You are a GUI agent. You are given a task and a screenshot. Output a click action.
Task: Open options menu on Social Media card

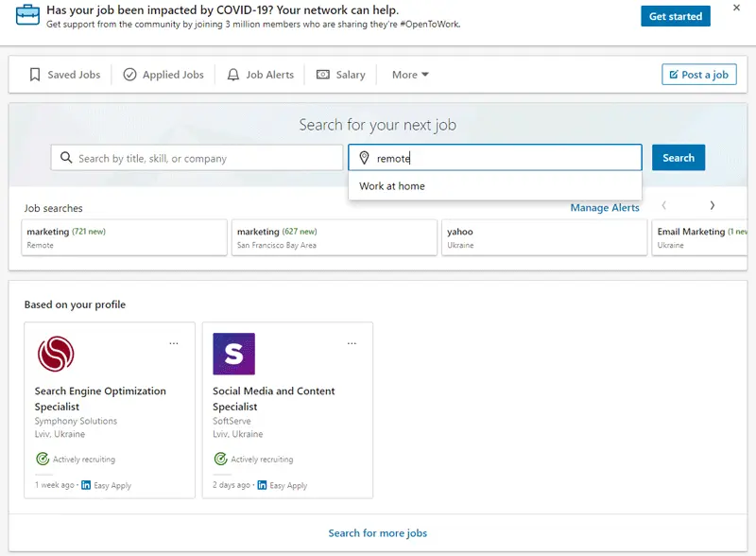click(352, 343)
